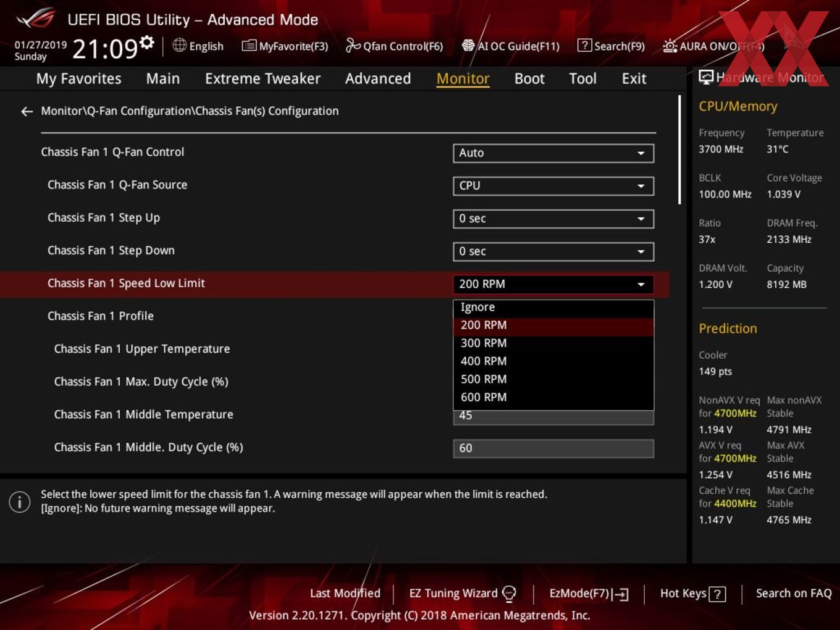Select the Monitor tab

point(463,78)
